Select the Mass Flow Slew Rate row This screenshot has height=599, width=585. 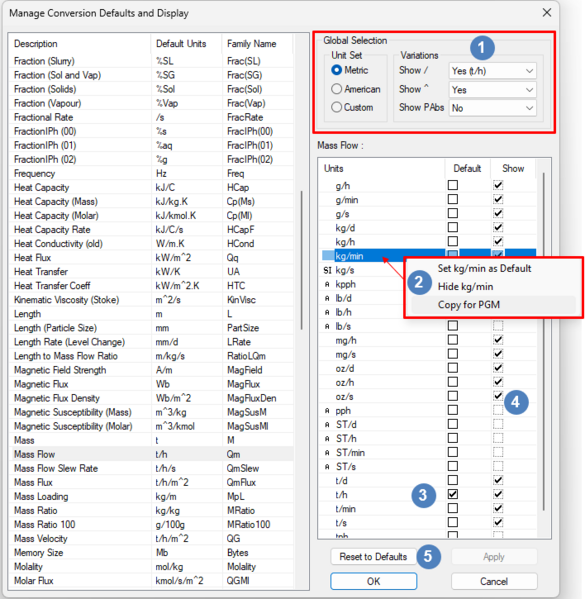pos(152,468)
